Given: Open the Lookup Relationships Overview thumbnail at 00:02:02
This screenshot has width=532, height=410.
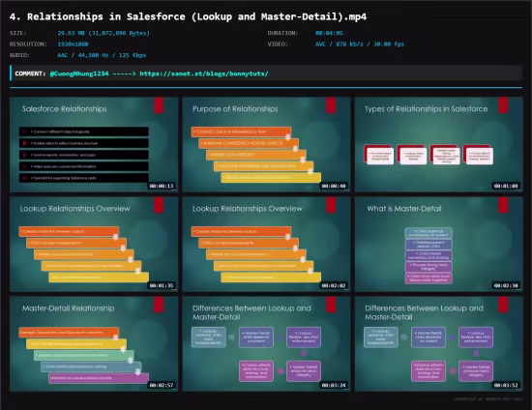Looking at the screenshot, I should (266, 245).
